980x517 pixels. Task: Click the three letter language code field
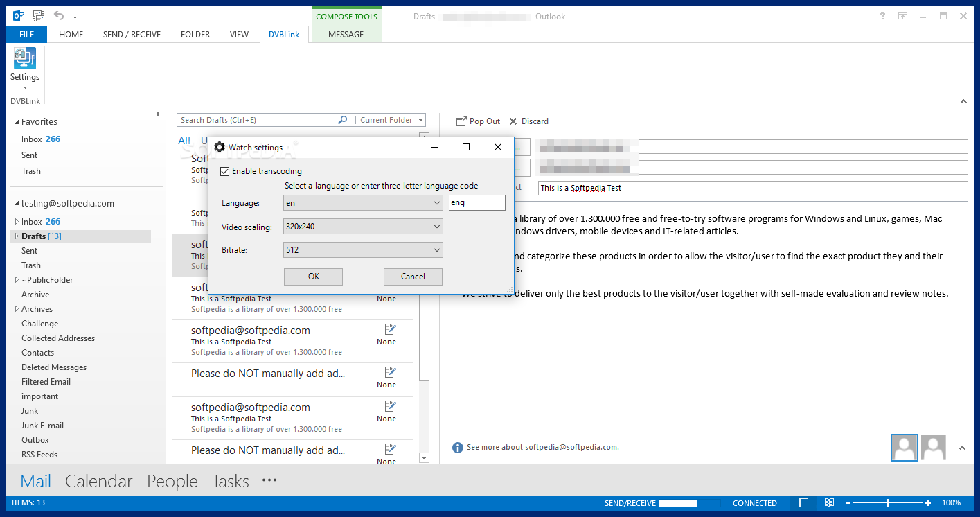coord(477,203)
